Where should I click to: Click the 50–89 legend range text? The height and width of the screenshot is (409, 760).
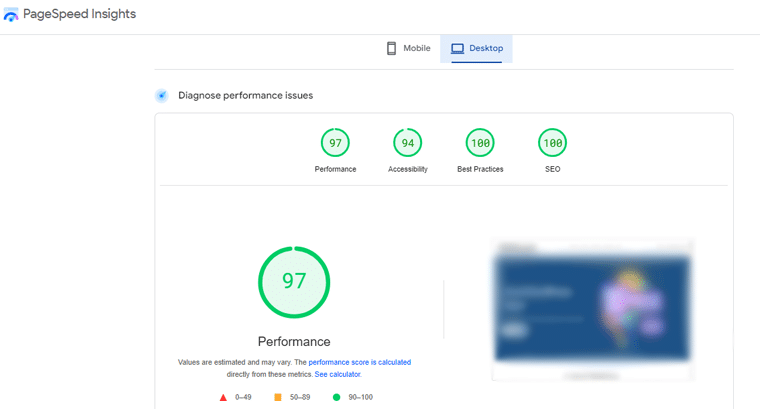(x=300, y=397)
